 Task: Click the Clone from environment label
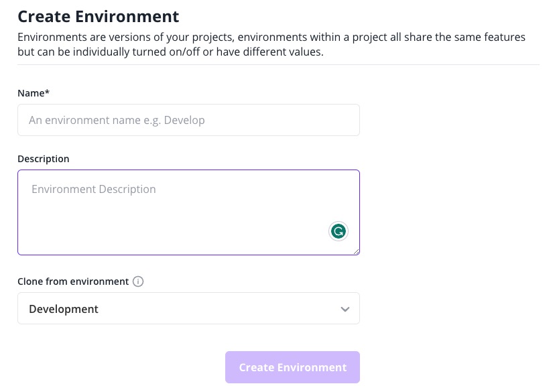tap(73, 281)
